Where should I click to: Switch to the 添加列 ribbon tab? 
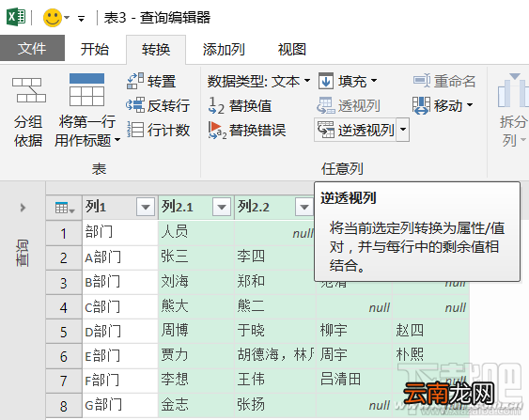tap(224, 50)
